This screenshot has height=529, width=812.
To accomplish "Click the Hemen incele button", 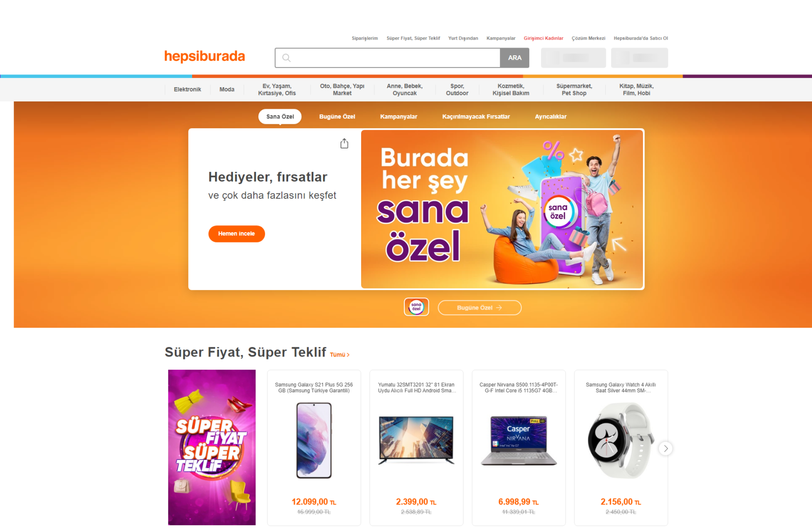I will click(237, 234).
